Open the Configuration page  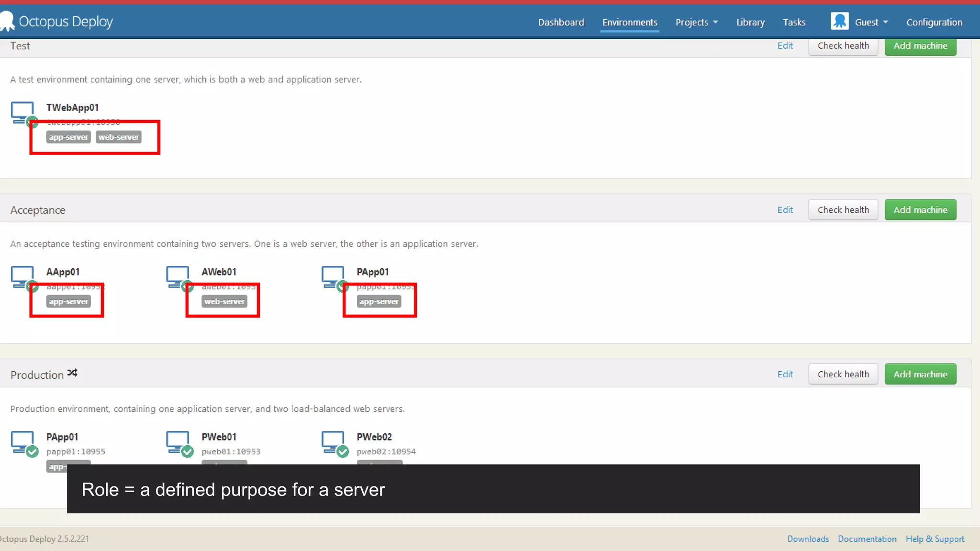click(934, 22)
